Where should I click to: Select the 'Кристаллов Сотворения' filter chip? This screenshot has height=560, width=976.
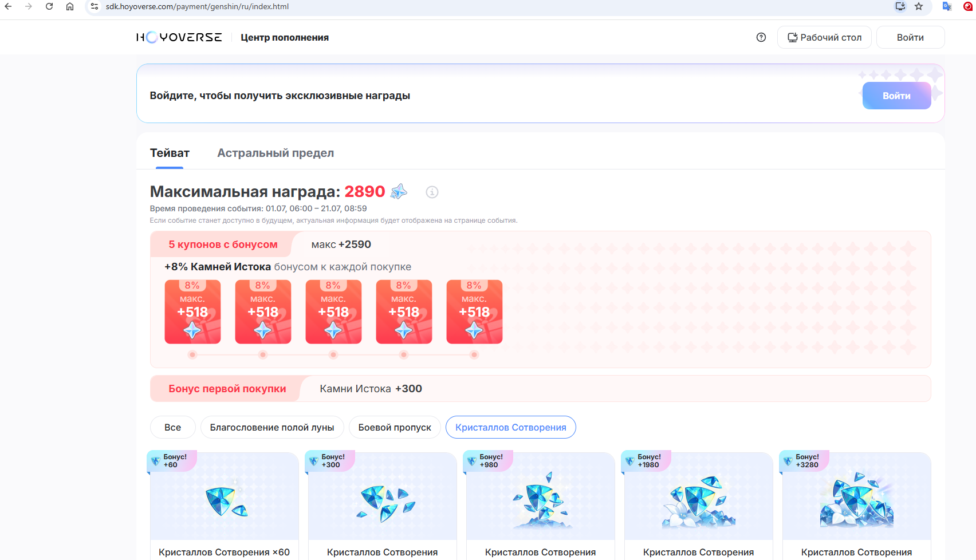(x=511, y=427)
